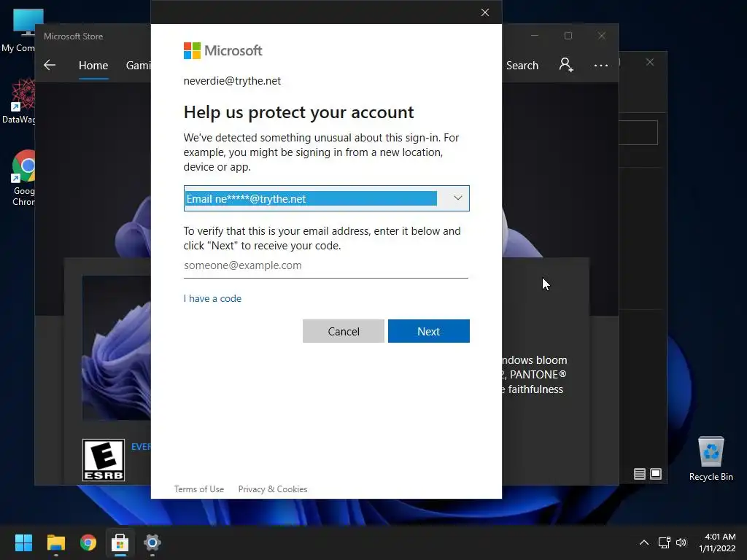
Task: Open the clock showing 4:01 AM
Action: tap(717, 542)
